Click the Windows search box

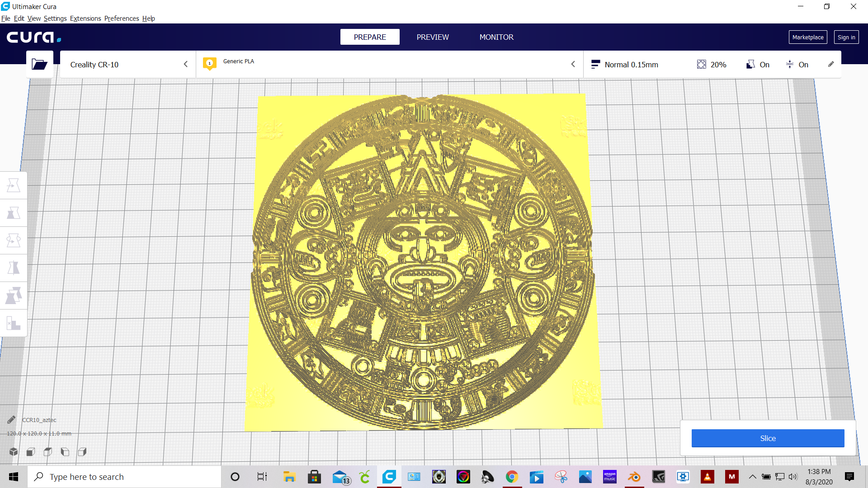tap(124, 477)
